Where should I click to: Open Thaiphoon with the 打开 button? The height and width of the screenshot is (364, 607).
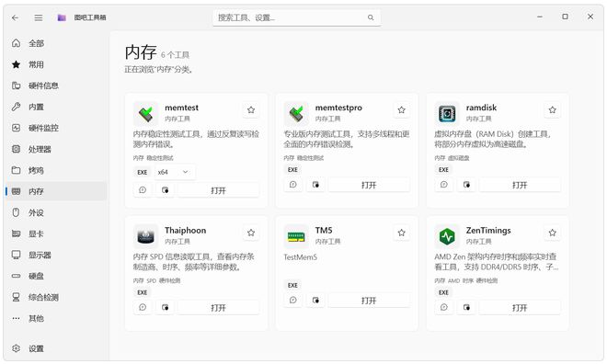(x=218, y=308)
